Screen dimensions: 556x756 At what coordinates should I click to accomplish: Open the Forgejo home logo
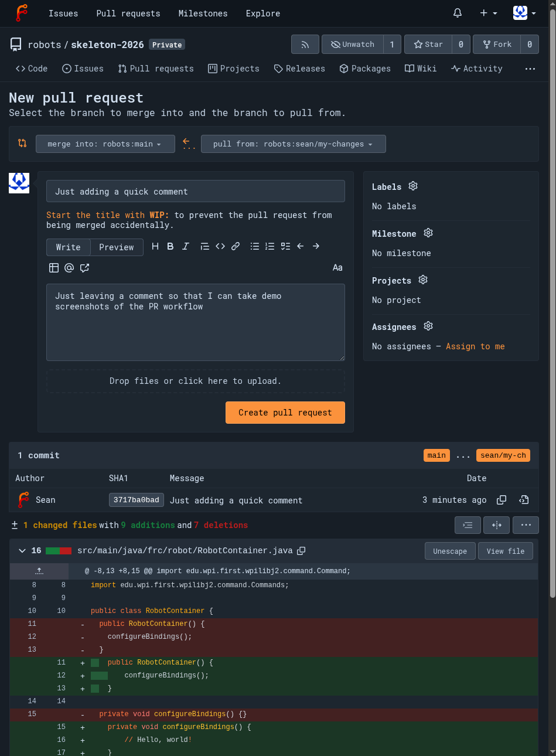[x=22, y=13]
